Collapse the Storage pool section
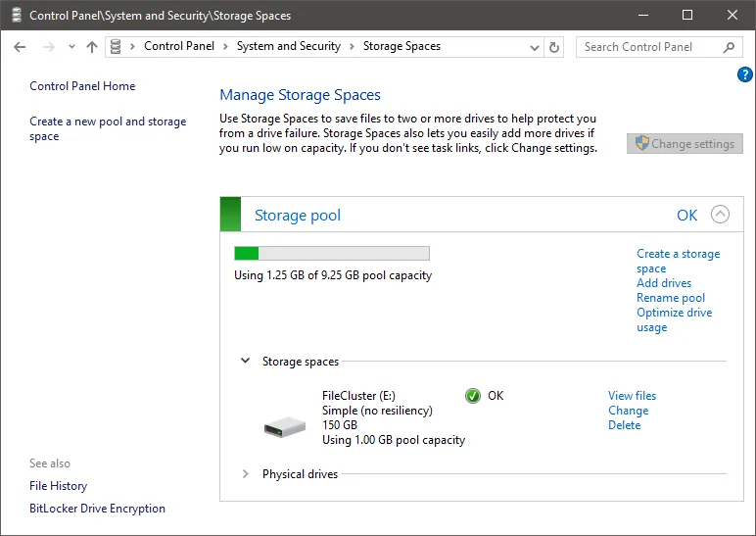756x536 pixels. 720,215
